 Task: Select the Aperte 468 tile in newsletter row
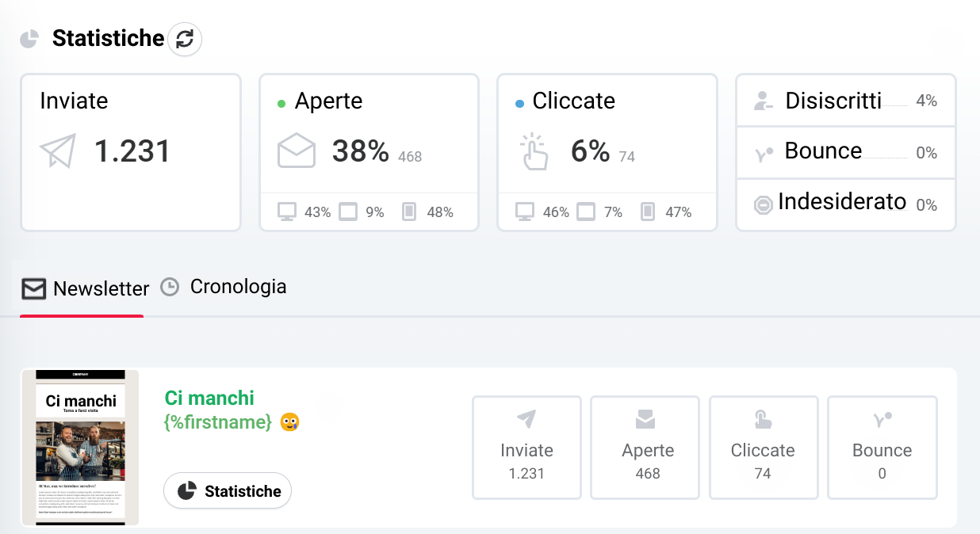pos(645,448)
